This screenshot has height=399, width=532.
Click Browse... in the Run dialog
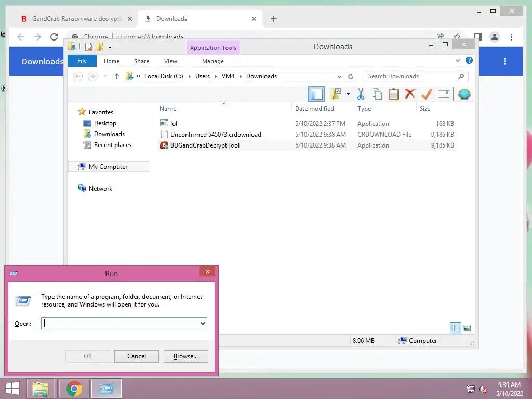click(185, 356)
